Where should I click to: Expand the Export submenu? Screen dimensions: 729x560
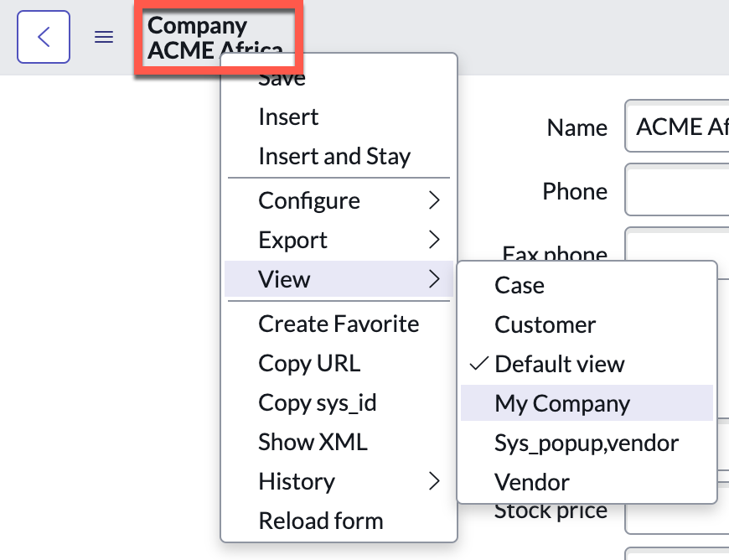coord(339,240)
